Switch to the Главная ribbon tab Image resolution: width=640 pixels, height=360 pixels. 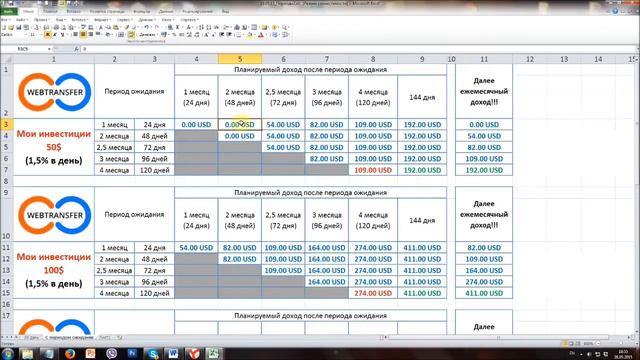point(50,11)
